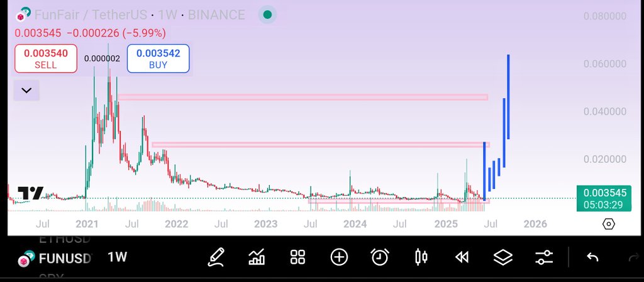Undo last action with arrow icon
Screen dimensions: 644x282
(592, 257)
